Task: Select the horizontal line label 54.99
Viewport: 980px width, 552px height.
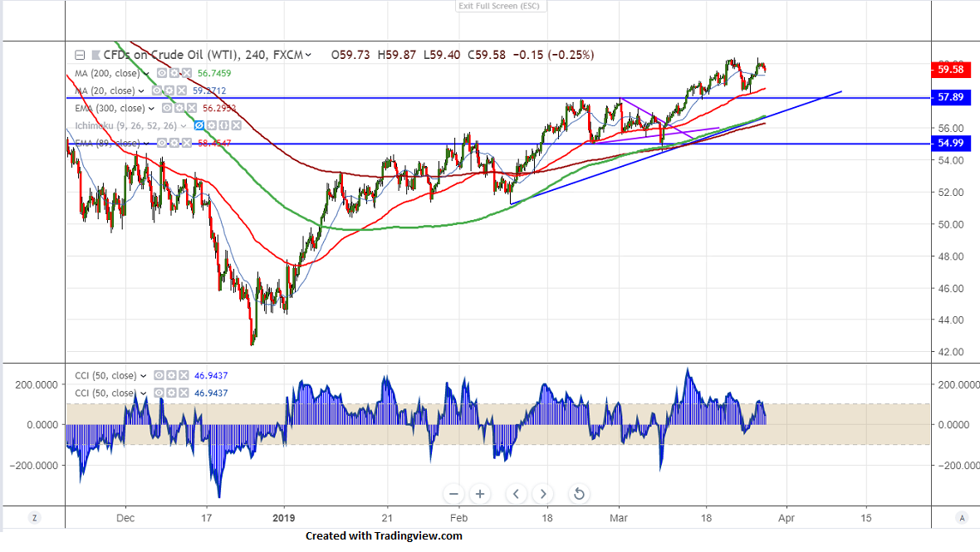Action: (951, 144)
